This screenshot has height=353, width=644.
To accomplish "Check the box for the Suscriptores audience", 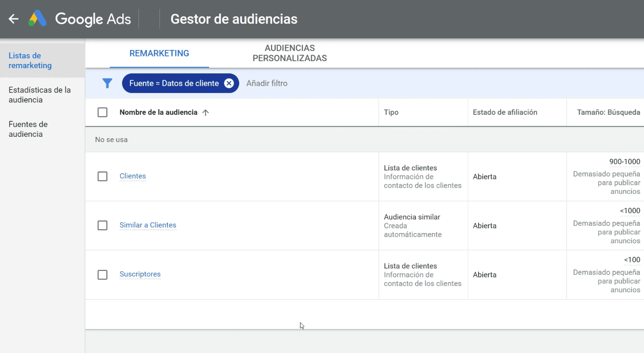I will tap(102, 274).
